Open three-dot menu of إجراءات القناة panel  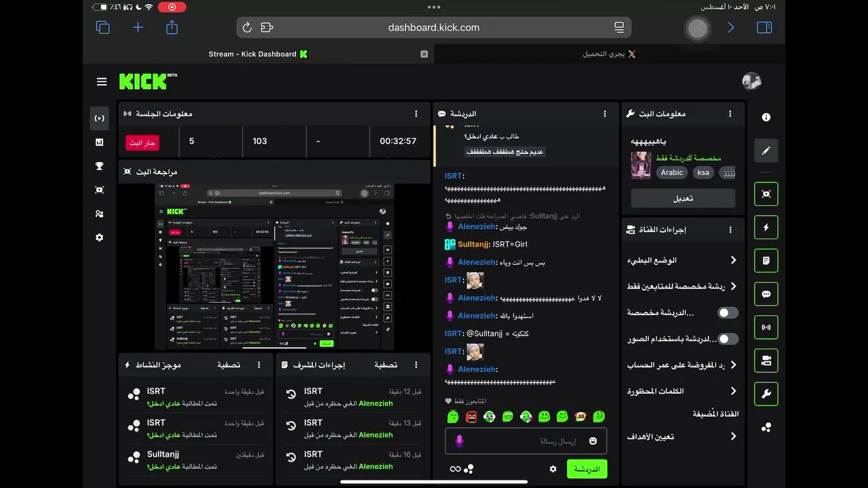(x=730, y=230)
